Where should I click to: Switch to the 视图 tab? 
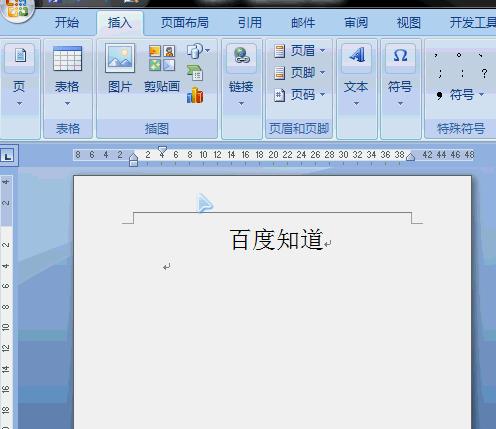pos(409,23)
